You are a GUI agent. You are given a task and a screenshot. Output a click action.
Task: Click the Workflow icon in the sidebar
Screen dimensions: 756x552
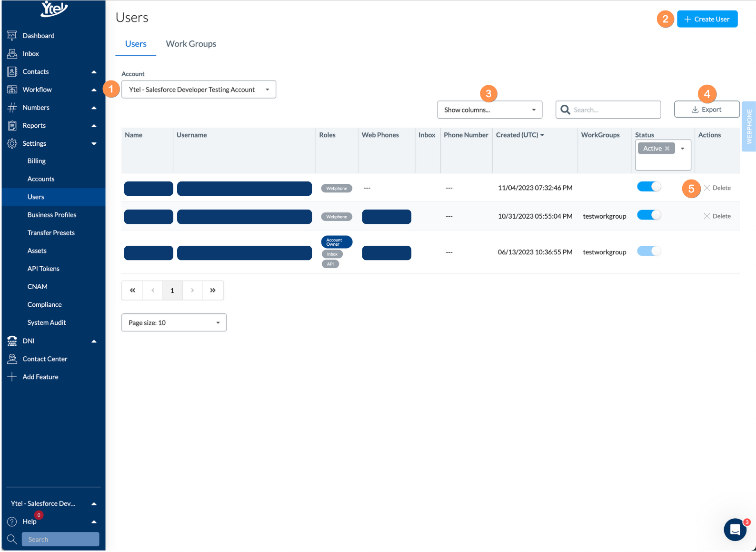[x=12, y=90]
